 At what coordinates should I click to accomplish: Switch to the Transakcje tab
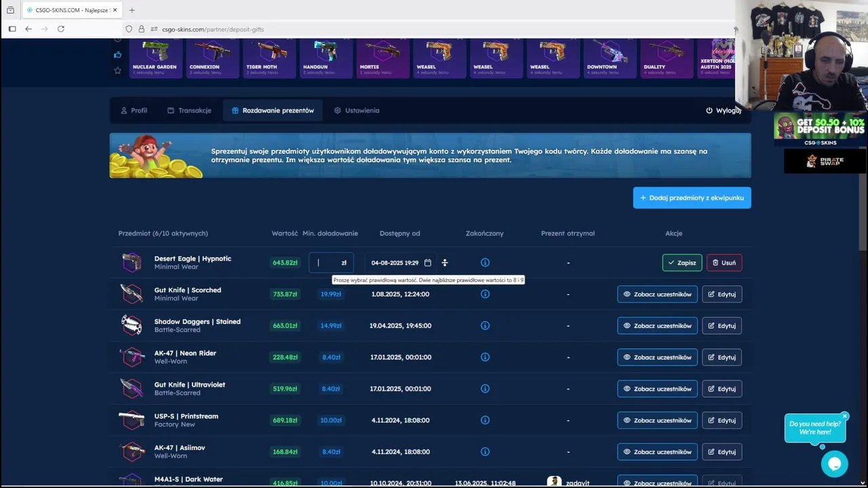[x=189, y=110]
